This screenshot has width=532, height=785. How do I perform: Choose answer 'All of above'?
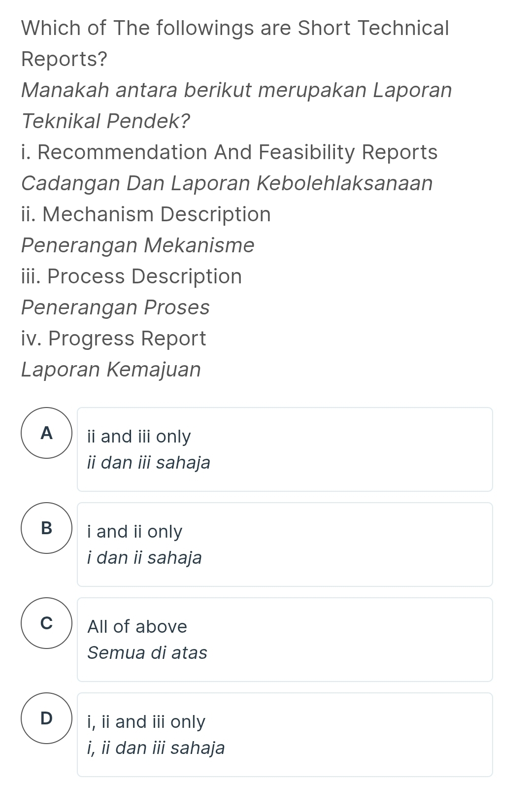click(x=137, y=627)
